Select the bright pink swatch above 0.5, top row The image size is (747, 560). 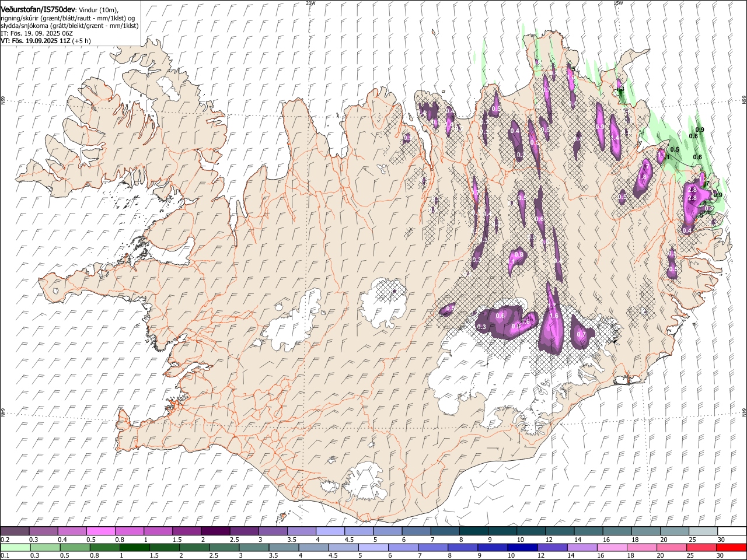[x=100, y=531]
